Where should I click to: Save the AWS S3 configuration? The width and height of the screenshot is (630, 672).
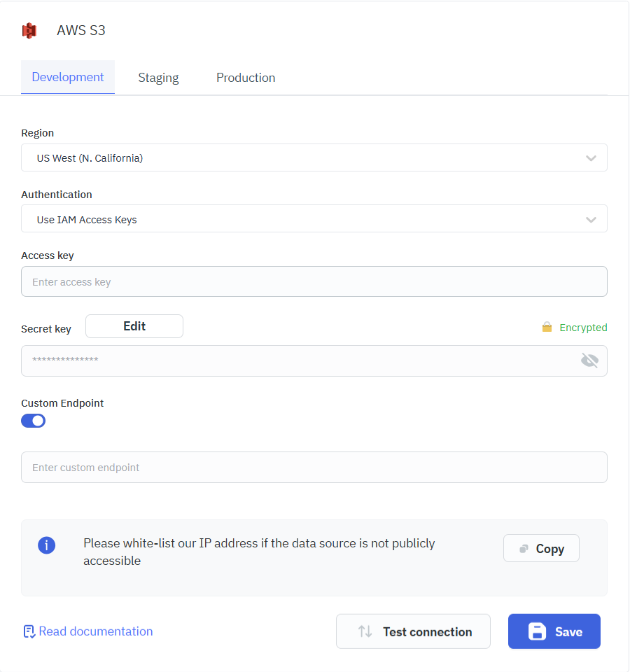[x=554, y=631]
